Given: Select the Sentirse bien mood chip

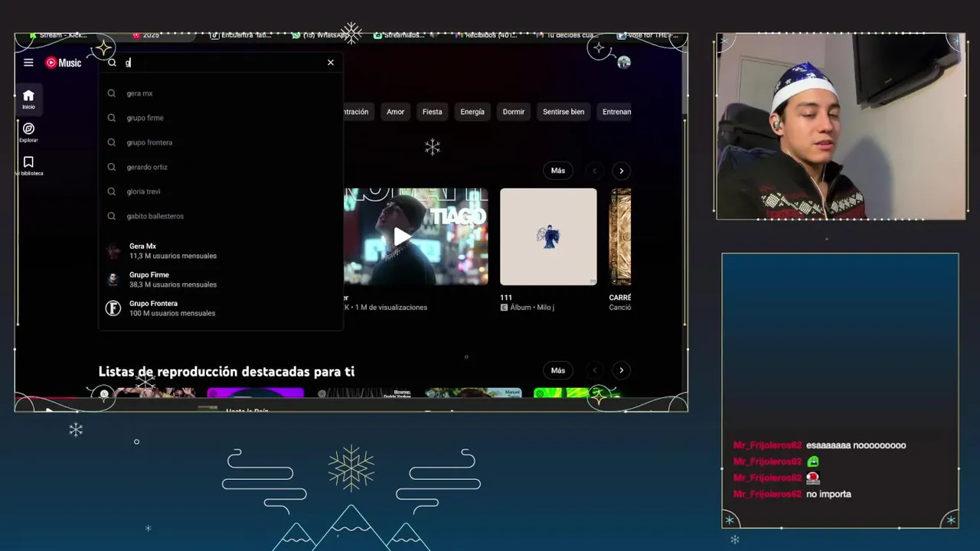Looking at the screenshot, I should point(563,112).
